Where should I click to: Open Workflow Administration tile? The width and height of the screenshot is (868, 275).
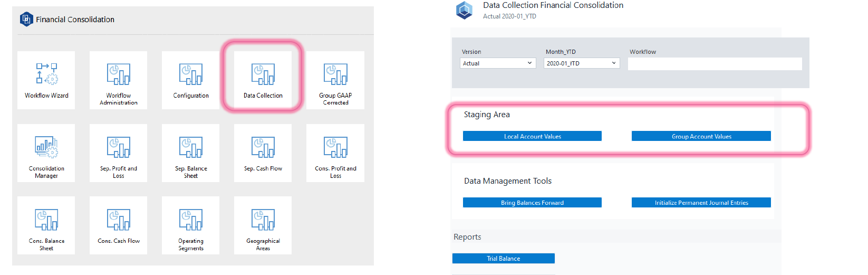click(x=119, y=80)
